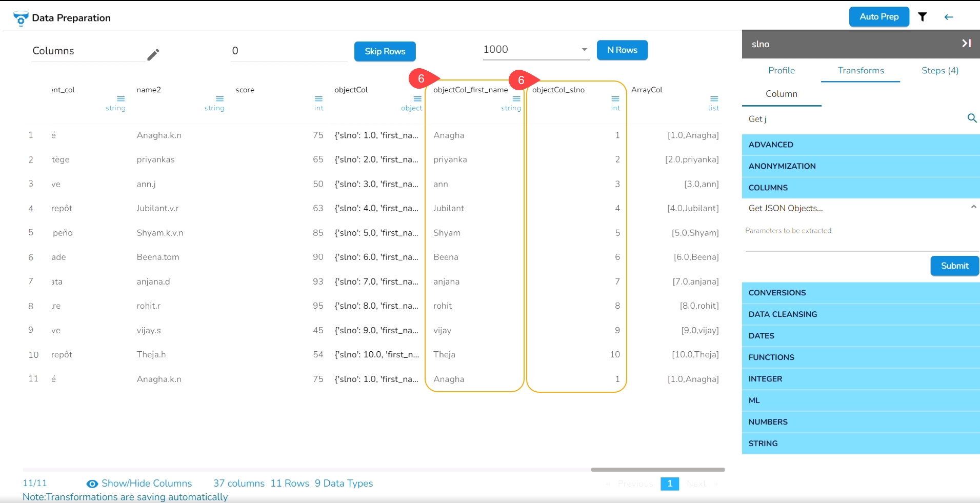The width and height of the screenshot is (980, 503).
Task: Open the name2 column menu icon
Action: [x=219, y=98]
